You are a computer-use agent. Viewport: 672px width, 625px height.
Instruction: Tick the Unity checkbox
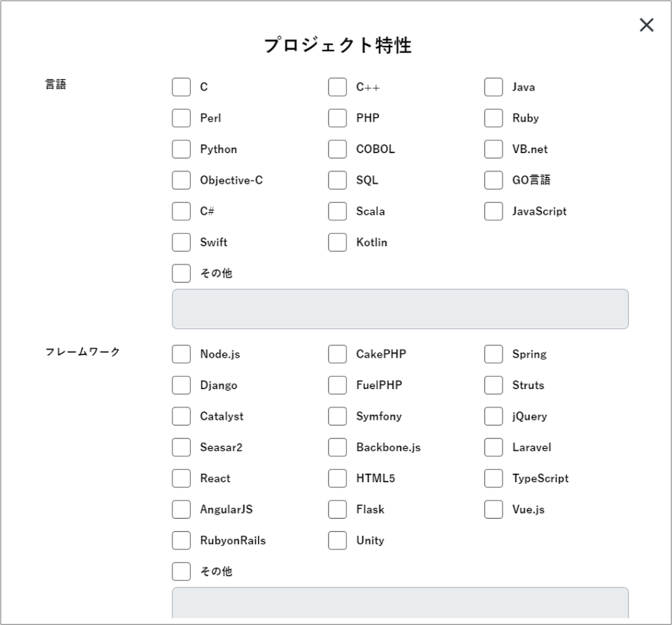click(337, 540)
